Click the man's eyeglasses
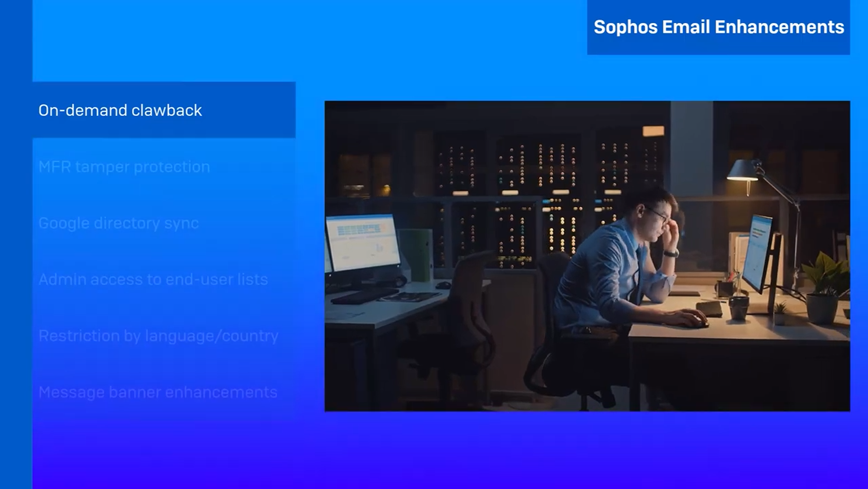868x489 pixels. 660,215
